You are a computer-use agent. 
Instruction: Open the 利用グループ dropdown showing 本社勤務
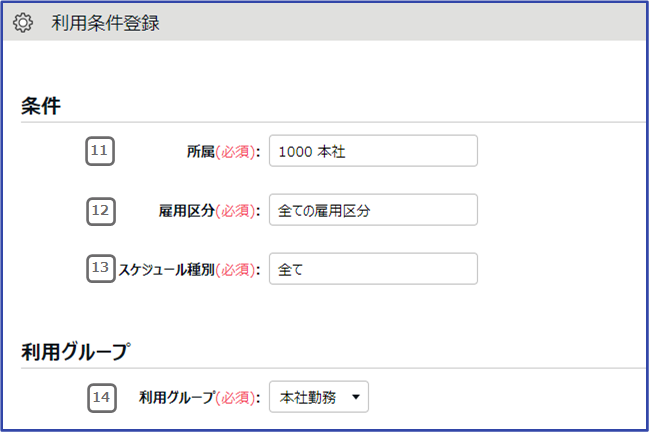pyautogui.click(x=319, y=397)
